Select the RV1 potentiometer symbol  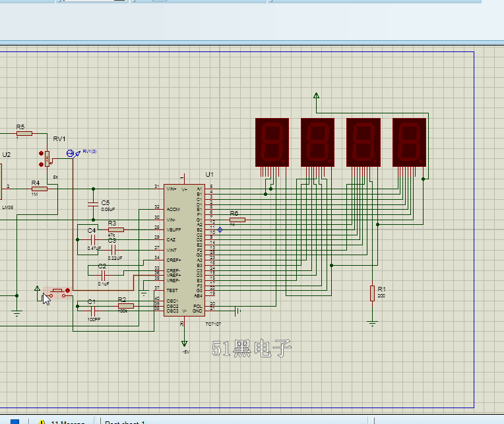(47, 159)
